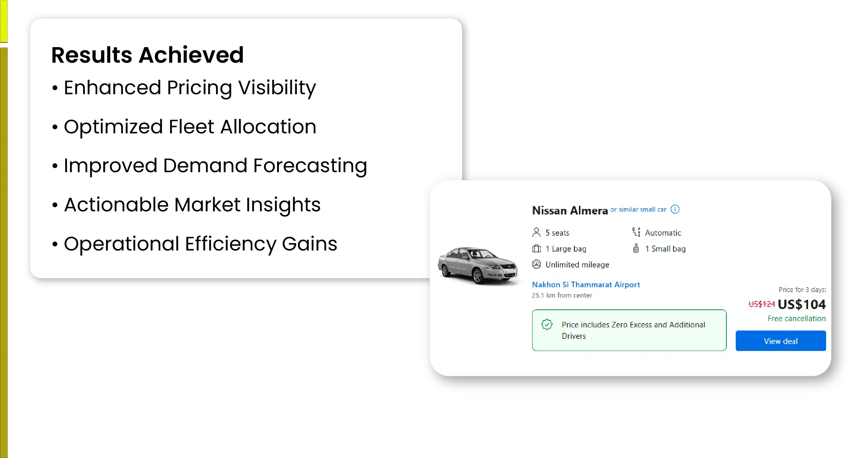Click the US$104 discounted price
868x458 pixels.
coord(802,304)
